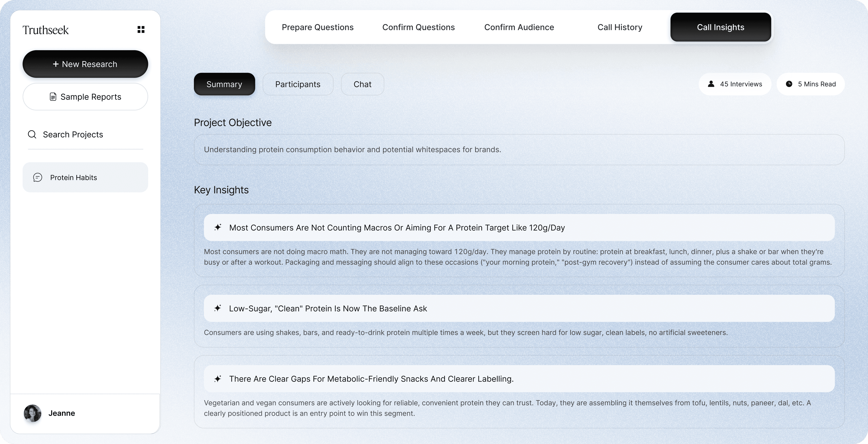The width and height of the screenshot is (868, 444).
Task: Open the Confirm Questions step
Action: tap(418, 27)
